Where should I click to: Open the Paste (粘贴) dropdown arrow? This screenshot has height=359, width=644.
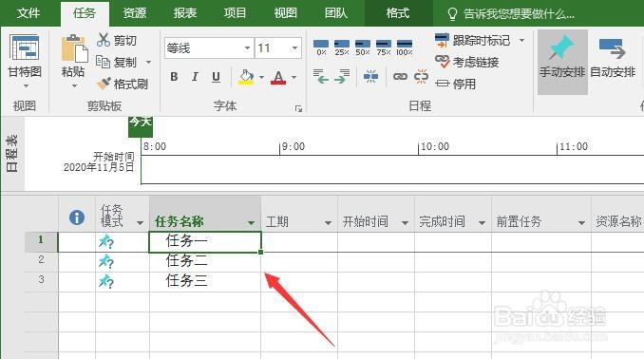tap(74, 86)
